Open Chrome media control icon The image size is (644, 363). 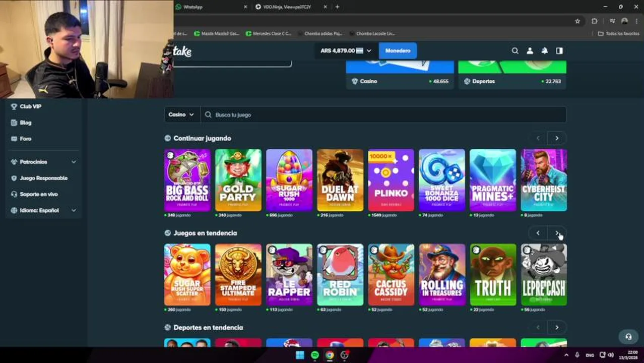click(612, 21)
